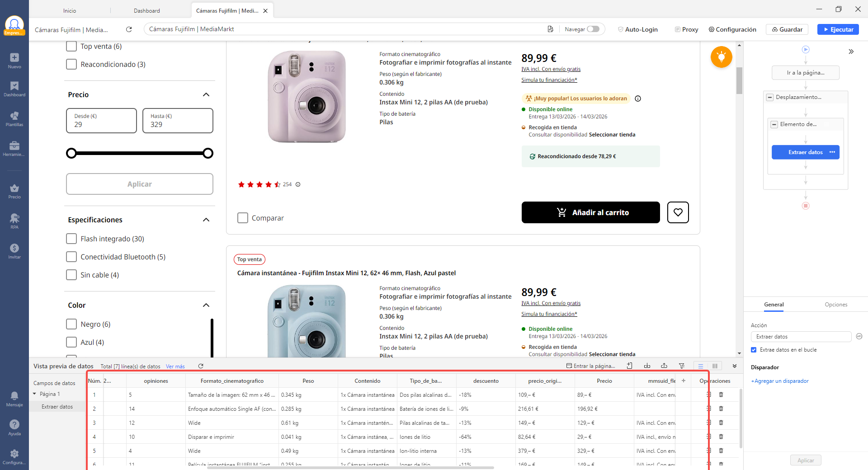Image resolution: width=868 pixels, height=470 pixels.
Task: Uncheck Extrae datos en el bucle
Action: pyautogui.click(x=753, y=350)
